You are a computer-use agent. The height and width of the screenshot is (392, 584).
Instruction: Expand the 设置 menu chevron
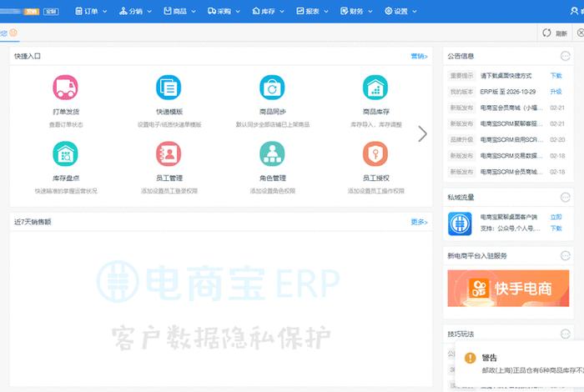tap(414, 12)
